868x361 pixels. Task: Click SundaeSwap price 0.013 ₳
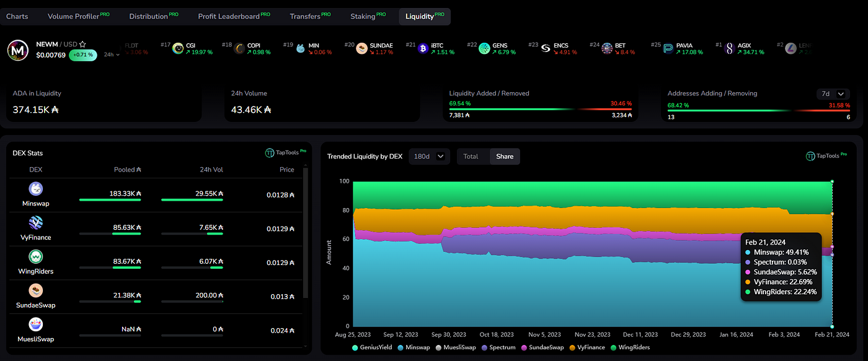point(282,296)
